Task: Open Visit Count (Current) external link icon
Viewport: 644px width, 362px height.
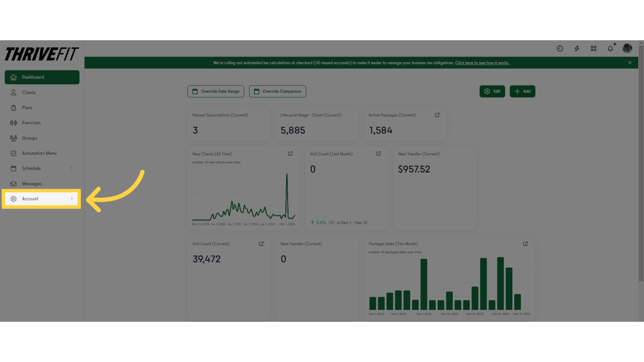Action: pyautogui.click(x=261, y=244)
